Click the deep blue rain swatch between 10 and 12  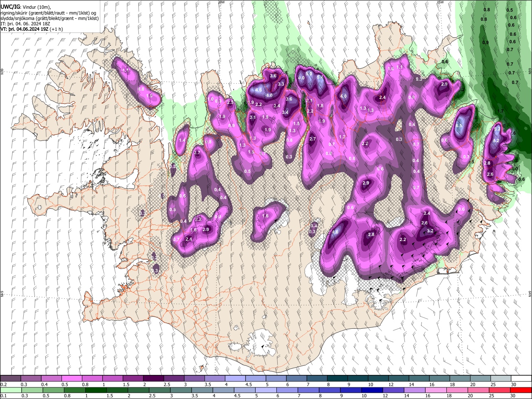tap(372, 390)
